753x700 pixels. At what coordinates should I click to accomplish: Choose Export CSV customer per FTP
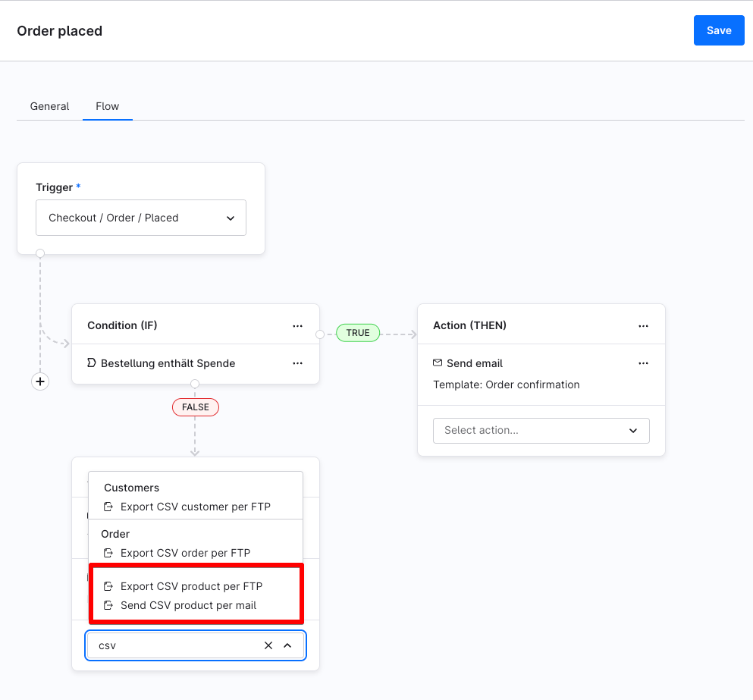coord(196,507)
